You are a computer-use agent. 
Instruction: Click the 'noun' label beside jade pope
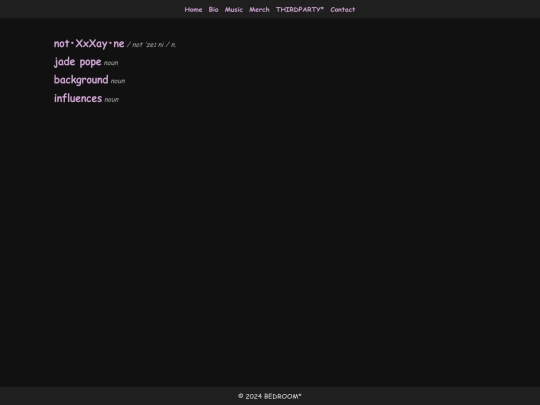click(111, 63)
